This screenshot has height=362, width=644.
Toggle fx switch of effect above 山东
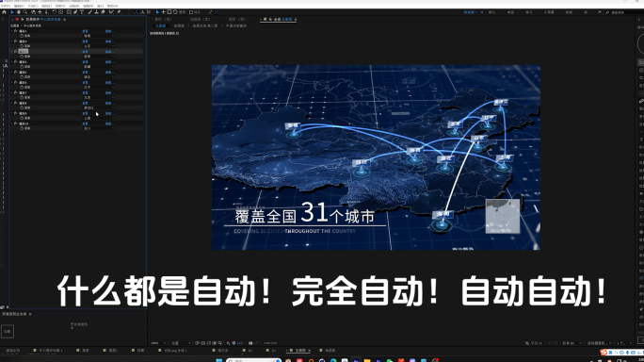(x=16, y=41)
